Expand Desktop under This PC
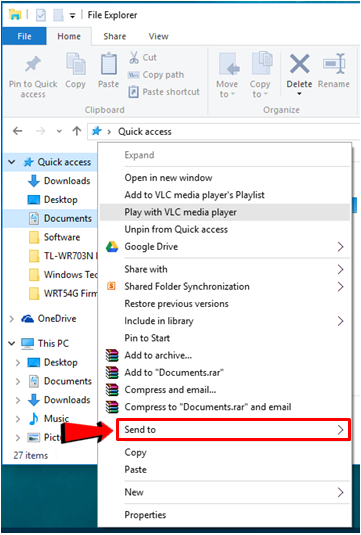361x535 pixels. (x=18, y=362)
